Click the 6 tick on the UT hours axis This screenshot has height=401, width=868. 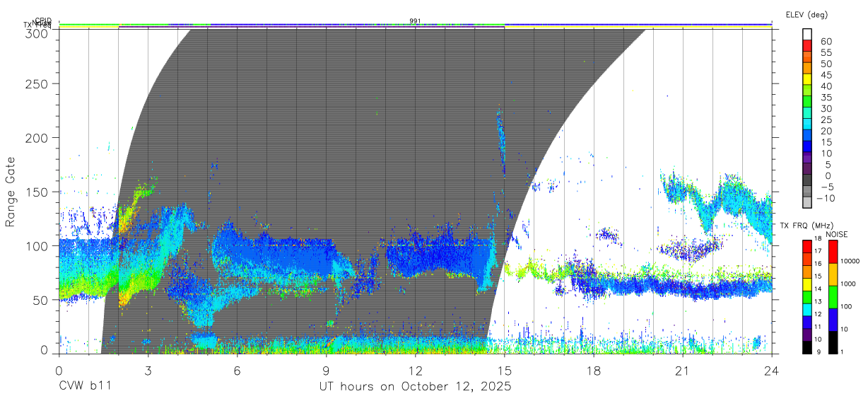[237, 370]
